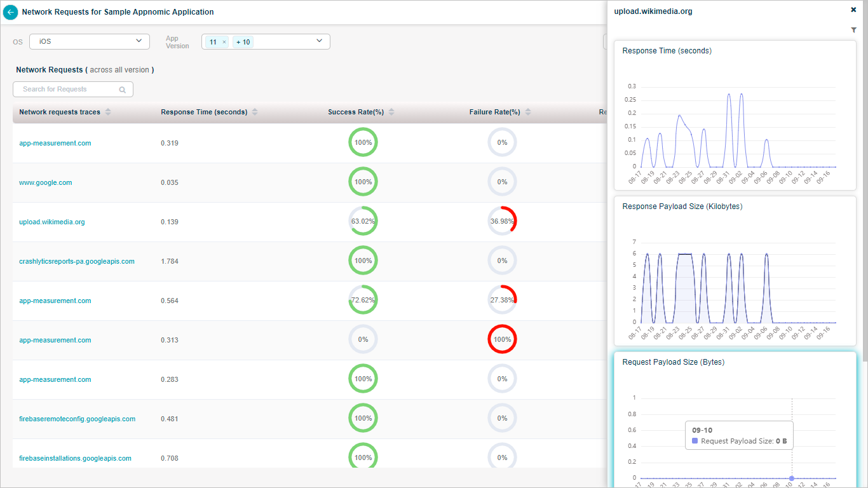Viewport: 868px width, 488px height.
Task: Focus the Search for Requests field
Action: tap(72, 89)
